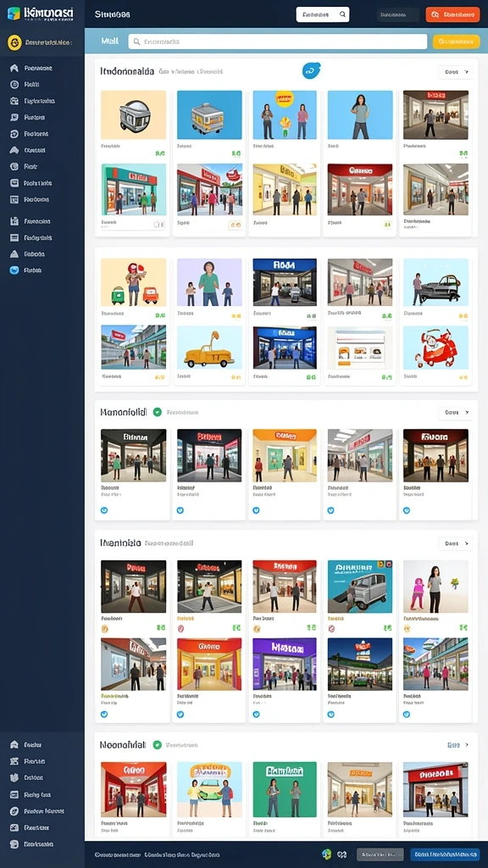Click the gray button in the bottom footer

click(380, 854)
